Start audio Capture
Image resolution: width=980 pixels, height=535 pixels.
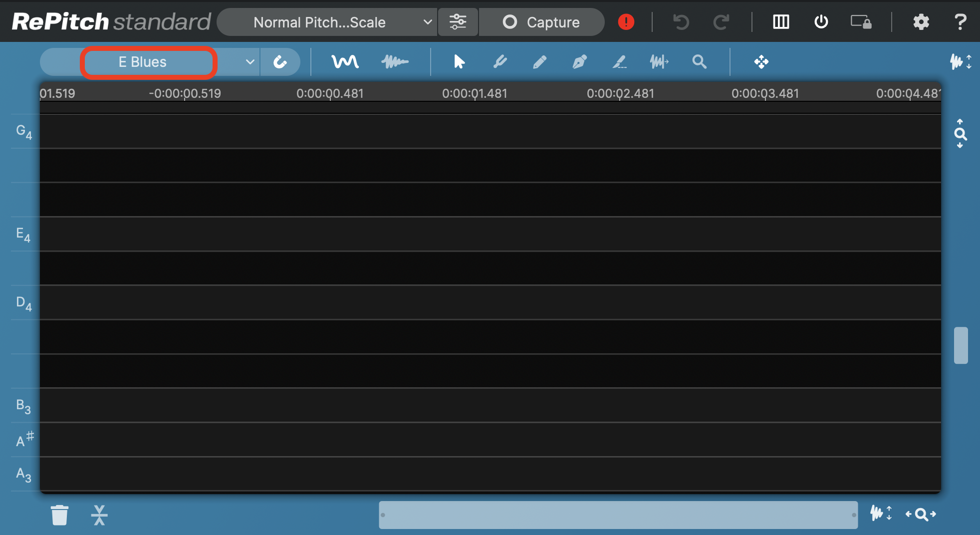tap(541, 22)
